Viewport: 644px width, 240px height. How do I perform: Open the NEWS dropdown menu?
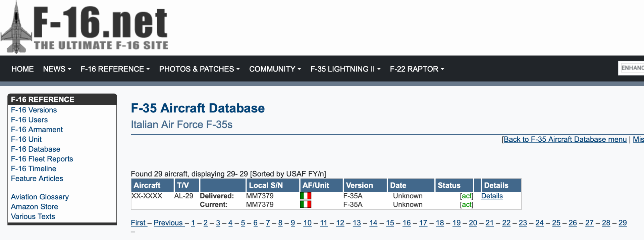pos(57,69)
